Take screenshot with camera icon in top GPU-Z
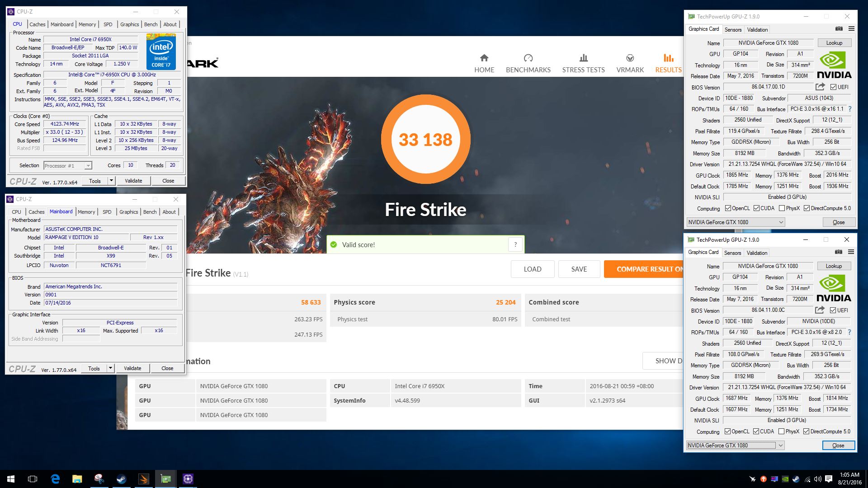The width and height of the screenshot is (868, 488). click(839, 28)
